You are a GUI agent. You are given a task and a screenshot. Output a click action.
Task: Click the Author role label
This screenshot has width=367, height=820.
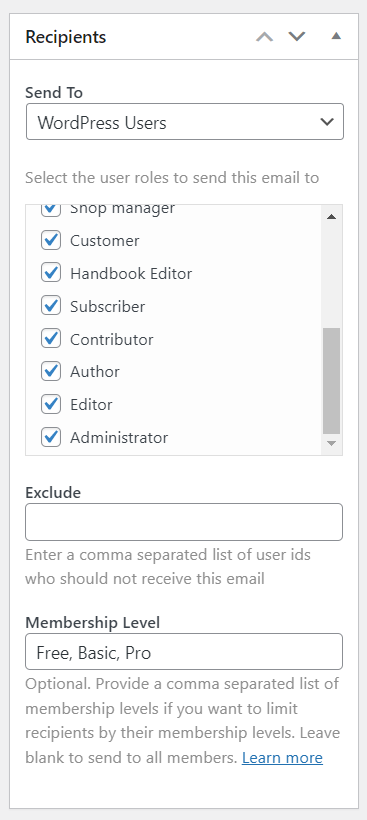click(x=95, y=372)
